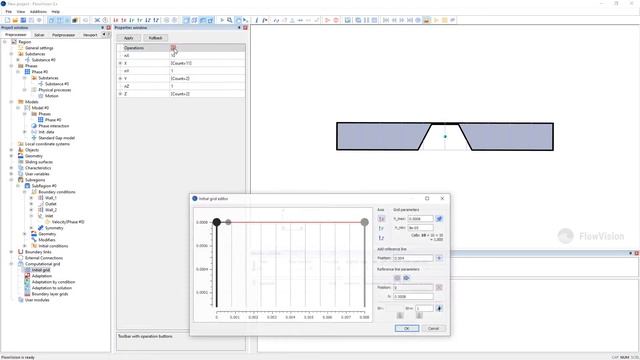Click the Apply button in Properties
The image size is (640, 360).
(x=129, y=38)
